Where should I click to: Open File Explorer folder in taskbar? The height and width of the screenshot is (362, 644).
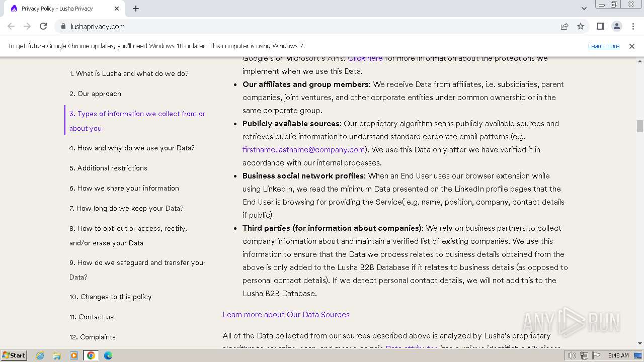(x=57, y=355)
